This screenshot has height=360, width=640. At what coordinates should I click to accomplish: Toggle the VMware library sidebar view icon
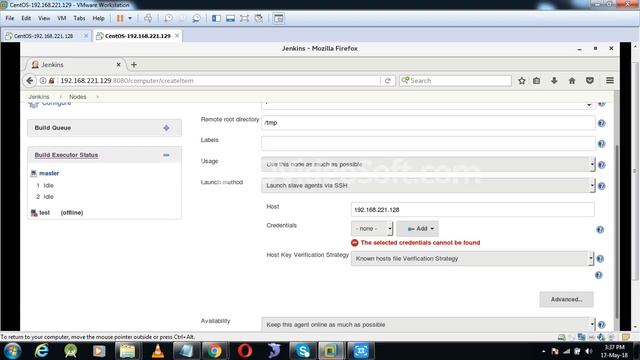(x=216, y=18)
